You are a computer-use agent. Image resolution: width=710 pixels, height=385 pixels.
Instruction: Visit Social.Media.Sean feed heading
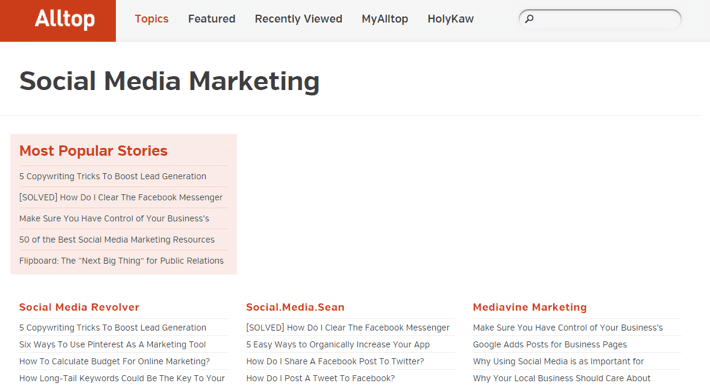[295, 307]
